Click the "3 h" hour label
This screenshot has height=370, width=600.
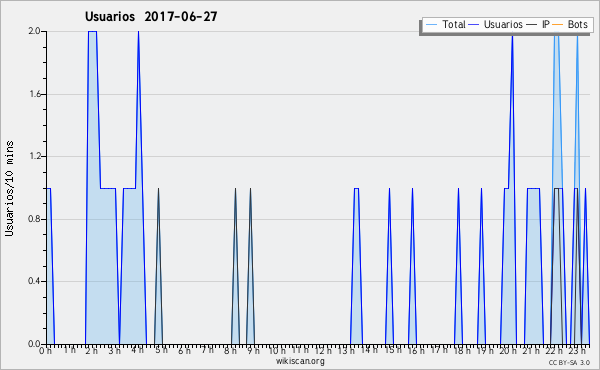114,351
